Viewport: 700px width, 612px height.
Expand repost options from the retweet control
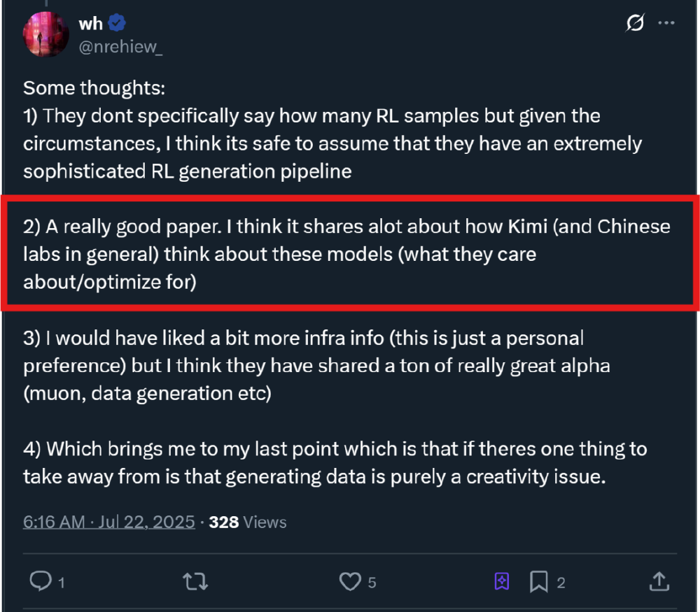click(196, 581)
